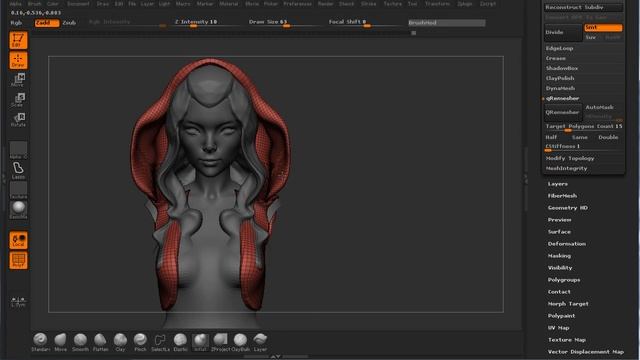Open the Preferences menu

(x=298, y=4)
